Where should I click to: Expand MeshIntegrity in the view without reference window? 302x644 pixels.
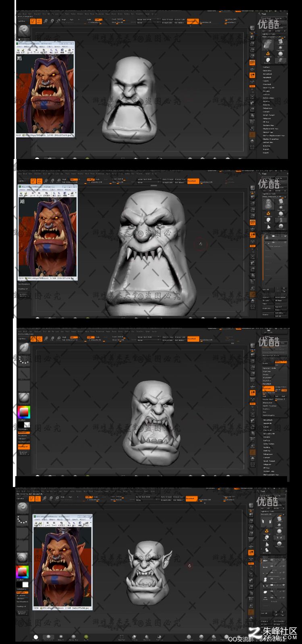(x=269, y=415)
